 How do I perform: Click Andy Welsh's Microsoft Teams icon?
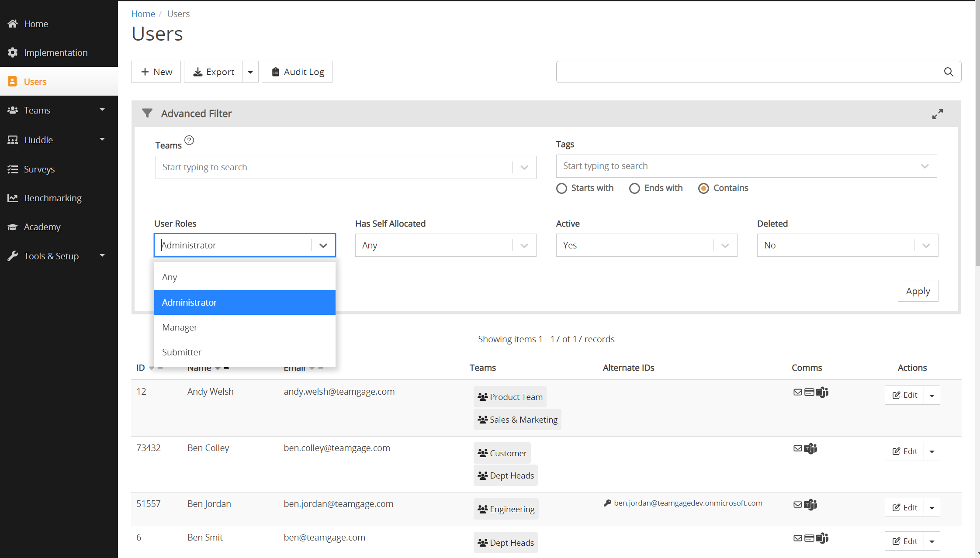coord(822,392)
